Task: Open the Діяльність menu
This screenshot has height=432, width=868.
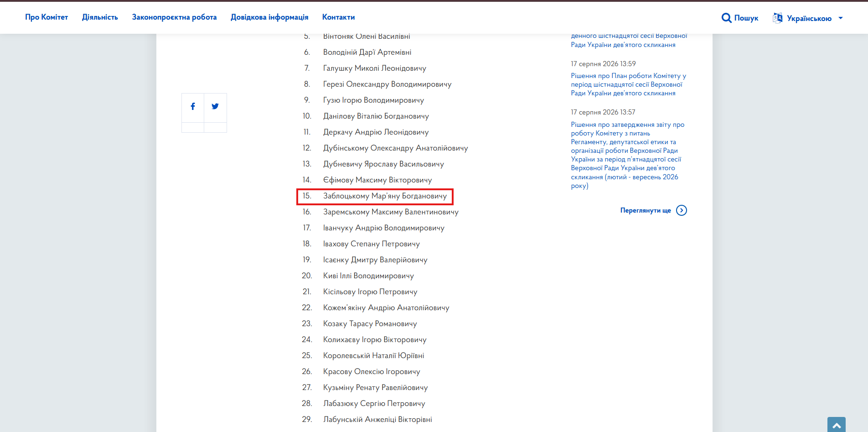Action: click(x=100, y=17)
